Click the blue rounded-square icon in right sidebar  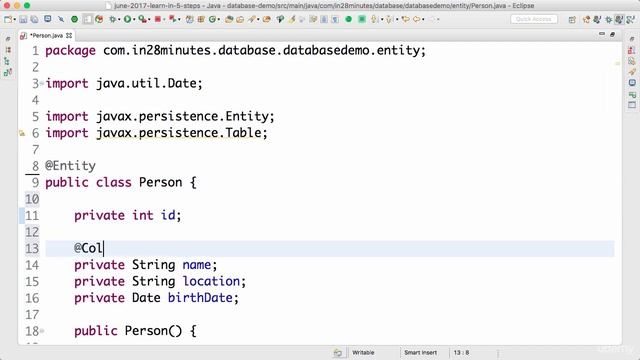pos(632,83)
